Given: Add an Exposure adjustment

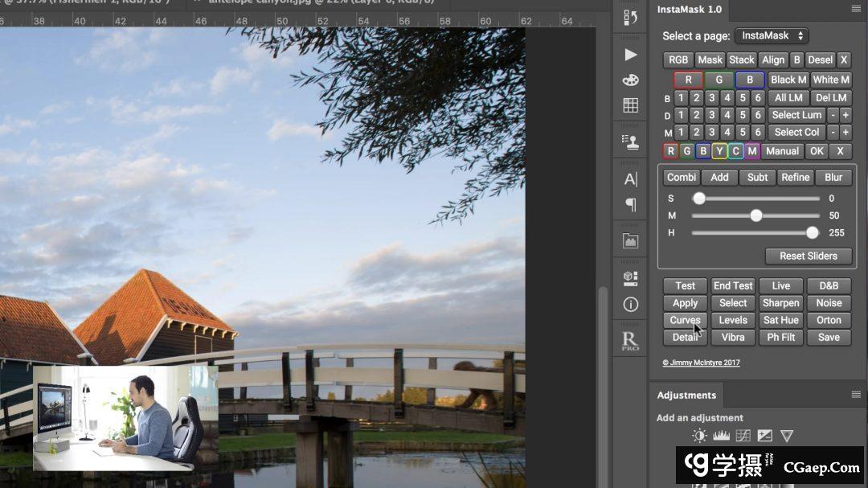Looking at the screenshot, I should (764, 436).
